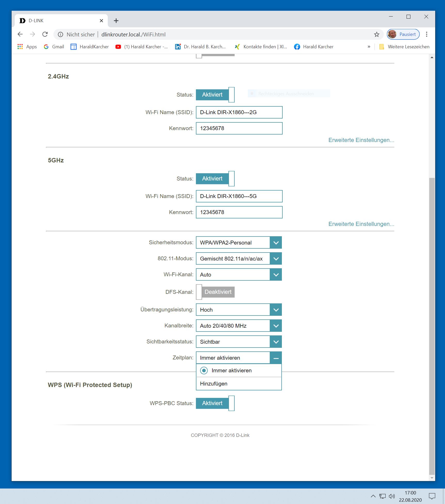This screenshot has width=445, height=504.
Task: Edit the 2.4GHz Kennwort field
Action: (x=239, y=128)
